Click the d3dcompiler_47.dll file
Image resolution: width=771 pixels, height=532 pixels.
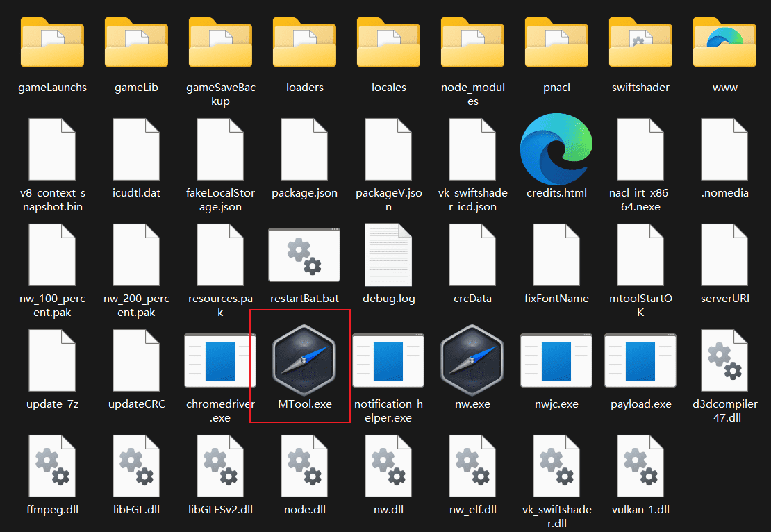pos(724,360)
